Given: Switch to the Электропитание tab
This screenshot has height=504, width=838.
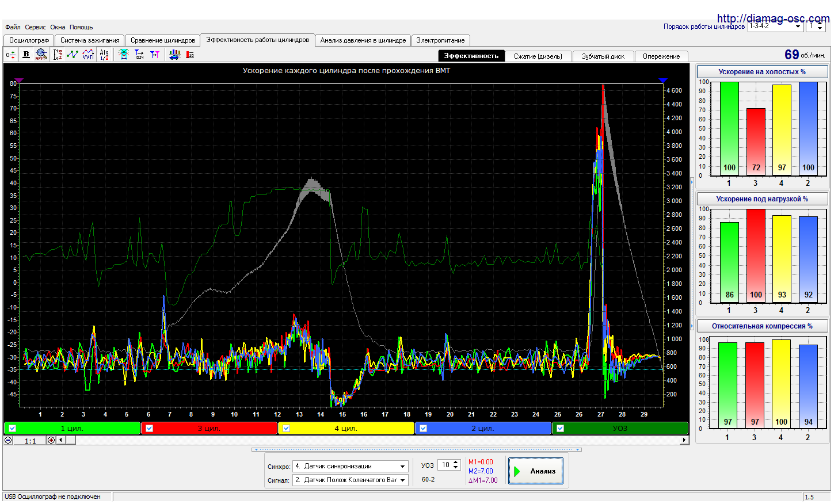Looking at the screenshot, I should pos(440,40).
